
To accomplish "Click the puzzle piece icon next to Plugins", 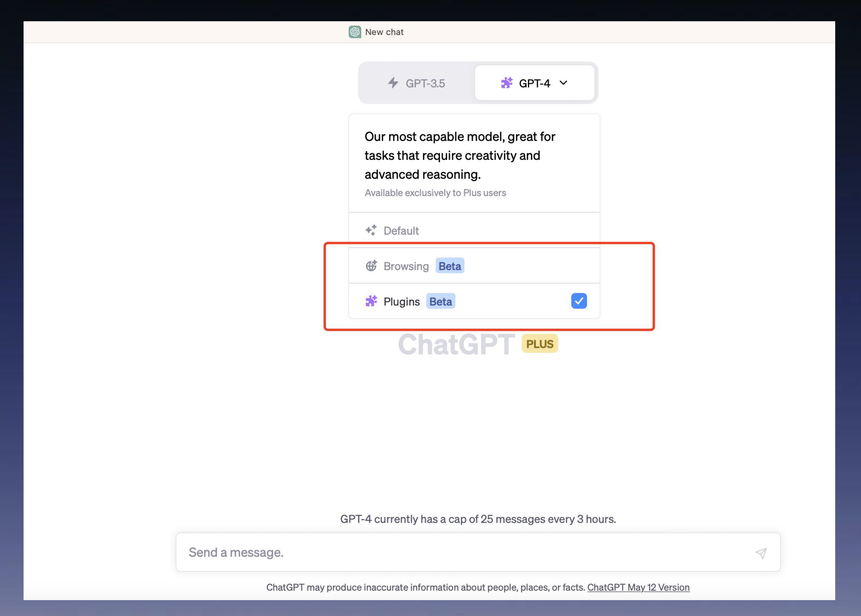I will point(371,301).
